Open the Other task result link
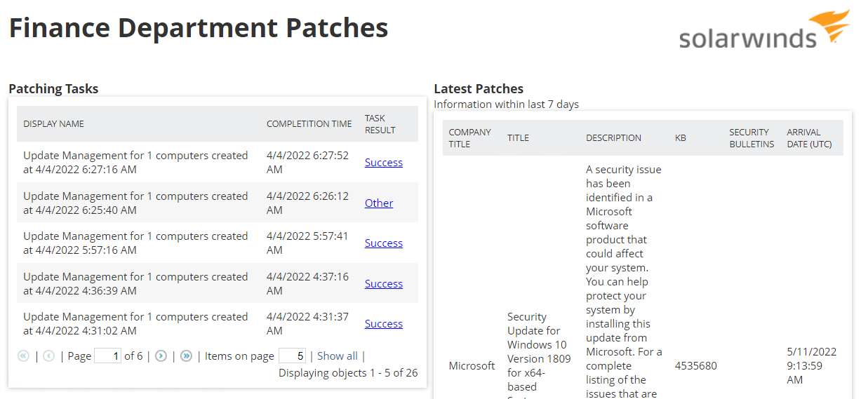Viewport: 868px width, 399px height. [379, 203]
